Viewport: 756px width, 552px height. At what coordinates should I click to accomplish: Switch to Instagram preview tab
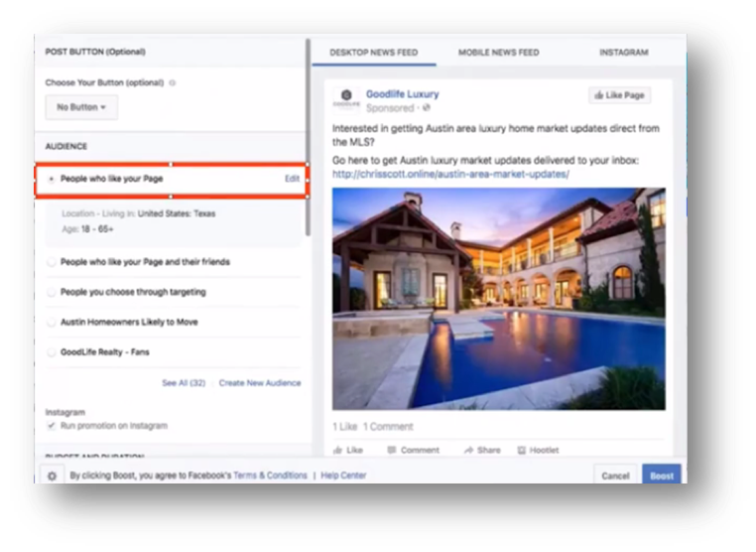tap(623, 53)
